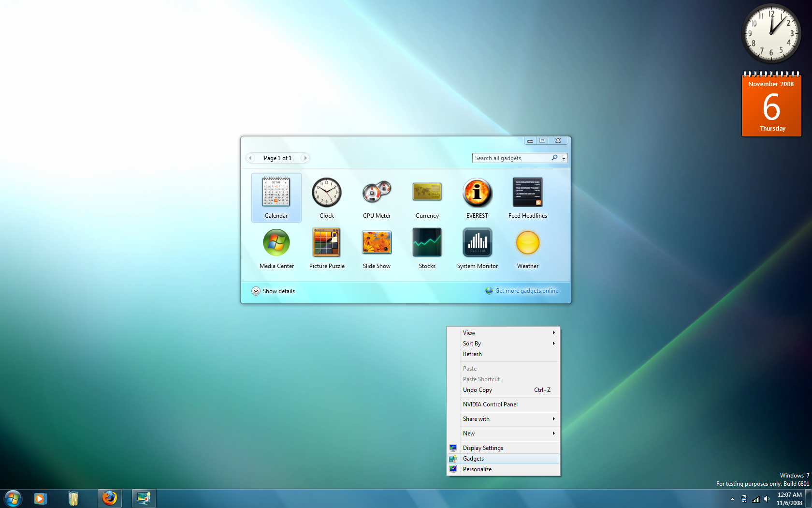Open the Picture Puzzle gadget

[x=326, y=248]
